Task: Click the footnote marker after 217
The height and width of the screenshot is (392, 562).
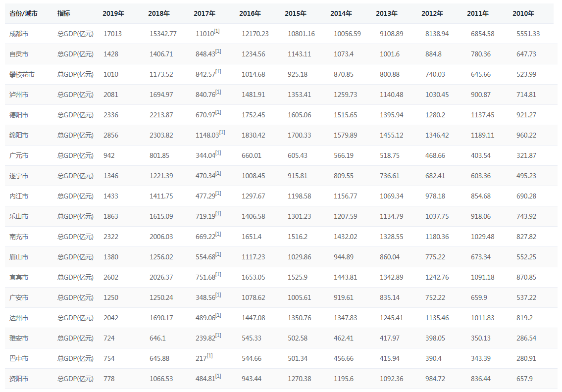Action: coord(209,356)
